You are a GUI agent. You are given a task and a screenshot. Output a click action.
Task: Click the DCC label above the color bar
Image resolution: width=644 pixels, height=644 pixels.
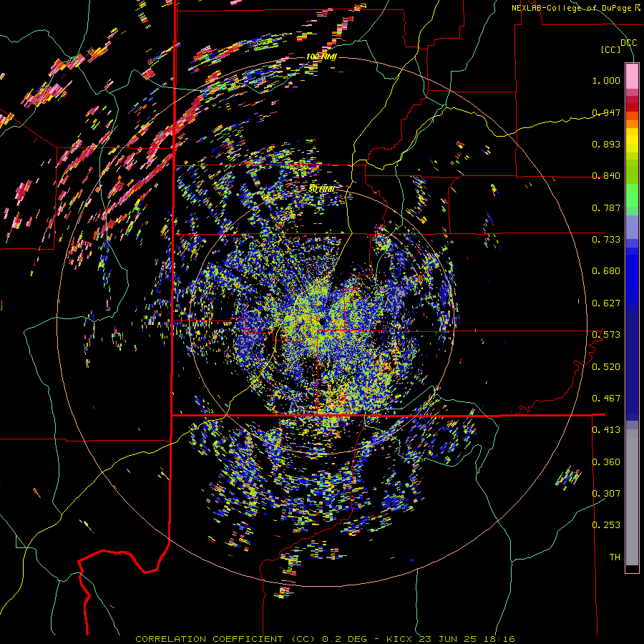coord(629,42)
